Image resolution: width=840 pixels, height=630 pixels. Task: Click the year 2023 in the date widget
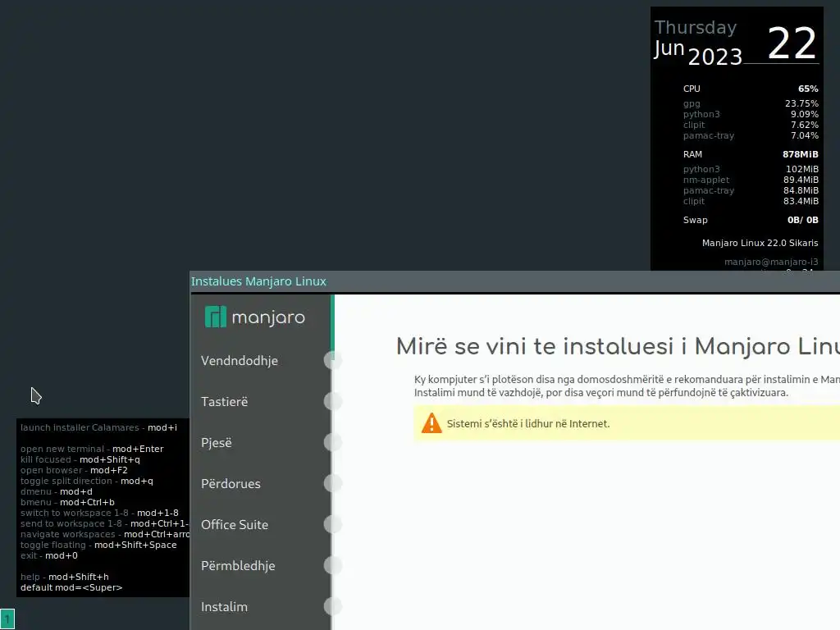pyautogui.click(x=714, y=57)
